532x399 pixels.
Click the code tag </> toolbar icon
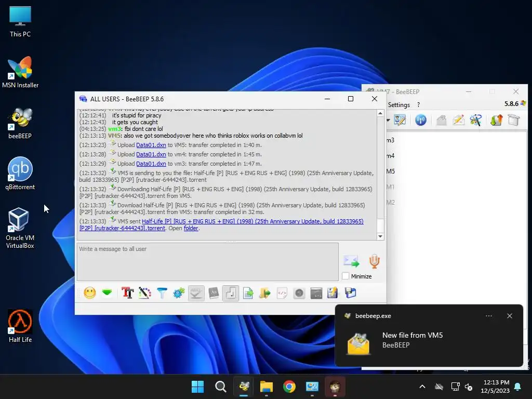coord(282,293)
